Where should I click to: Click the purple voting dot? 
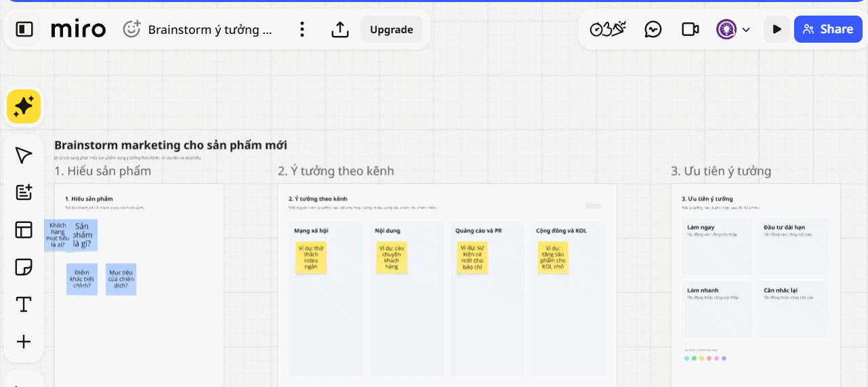pos(724,359)
